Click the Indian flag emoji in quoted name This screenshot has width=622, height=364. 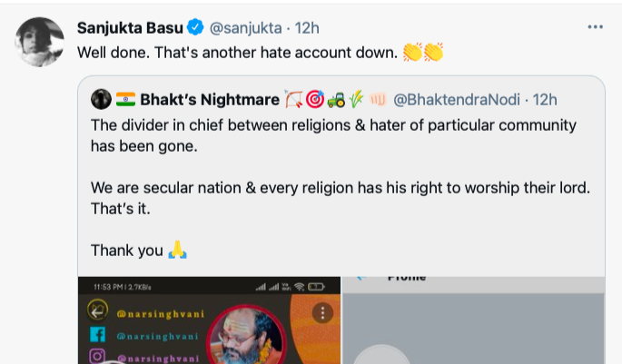coord(125,99)
